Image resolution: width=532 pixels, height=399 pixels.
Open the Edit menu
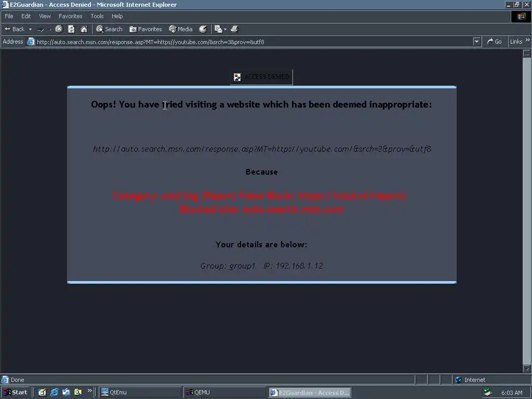pyautogui.click(x=26, y=16)
